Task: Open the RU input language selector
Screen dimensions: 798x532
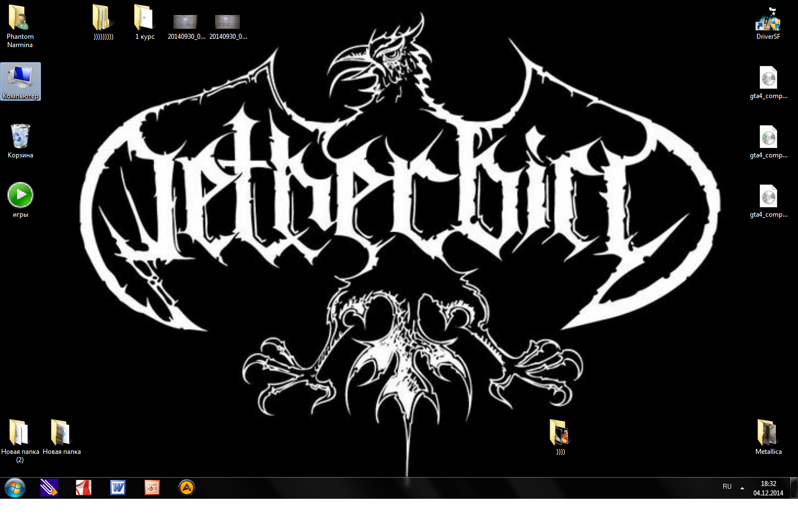Action: pos(727,487)
